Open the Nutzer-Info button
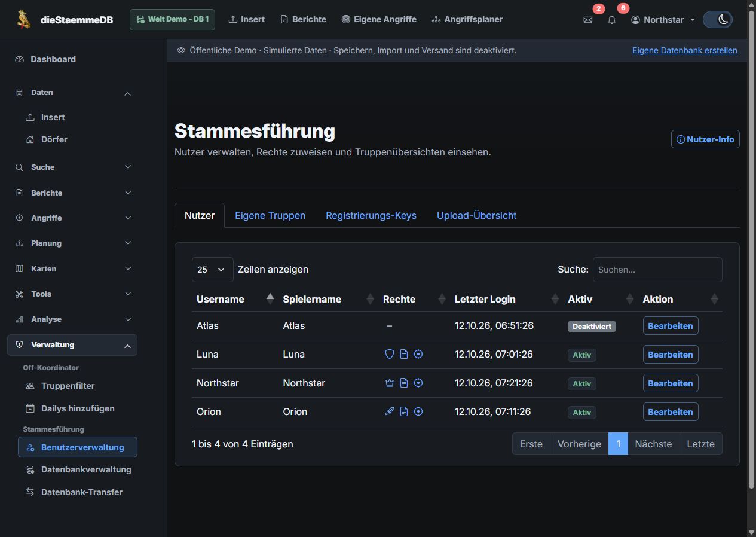This screenshot has height=537, width=756. 705,139
